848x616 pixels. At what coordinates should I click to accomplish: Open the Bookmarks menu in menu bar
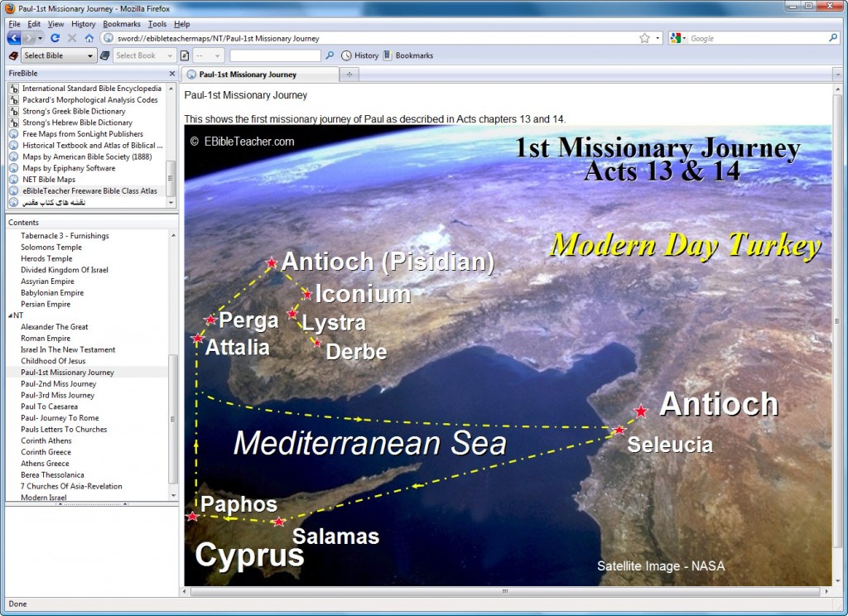pyautogui.click(x=121, y=24)
